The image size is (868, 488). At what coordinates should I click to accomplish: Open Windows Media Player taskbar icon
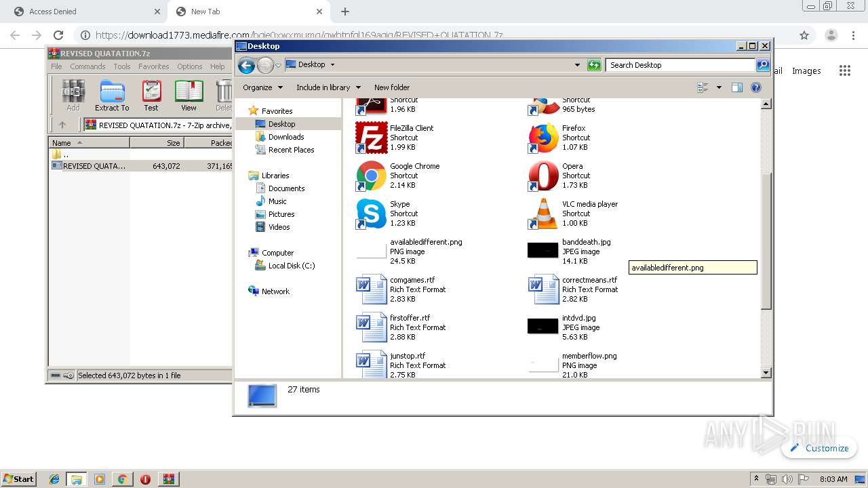(100, 479)
